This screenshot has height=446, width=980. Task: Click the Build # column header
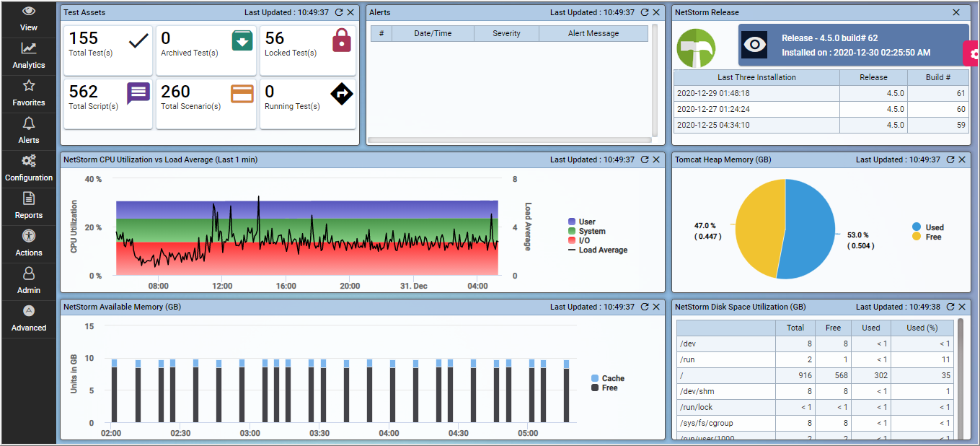click(937, 77)
